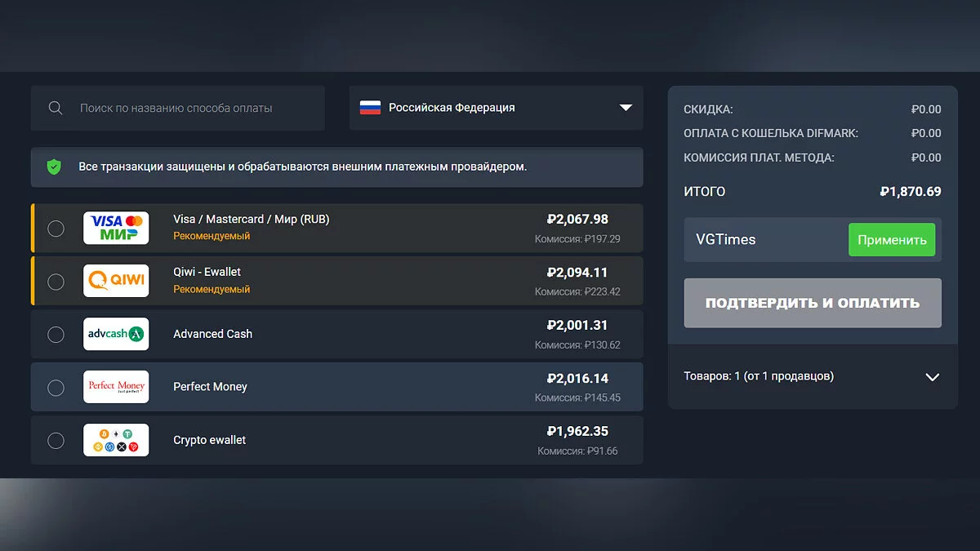Click the QIWI wallet logo

coord(116,281)
